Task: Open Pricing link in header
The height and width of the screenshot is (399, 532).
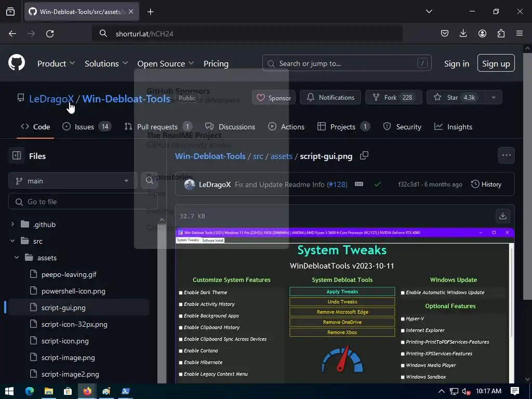Action: point(216,63)
